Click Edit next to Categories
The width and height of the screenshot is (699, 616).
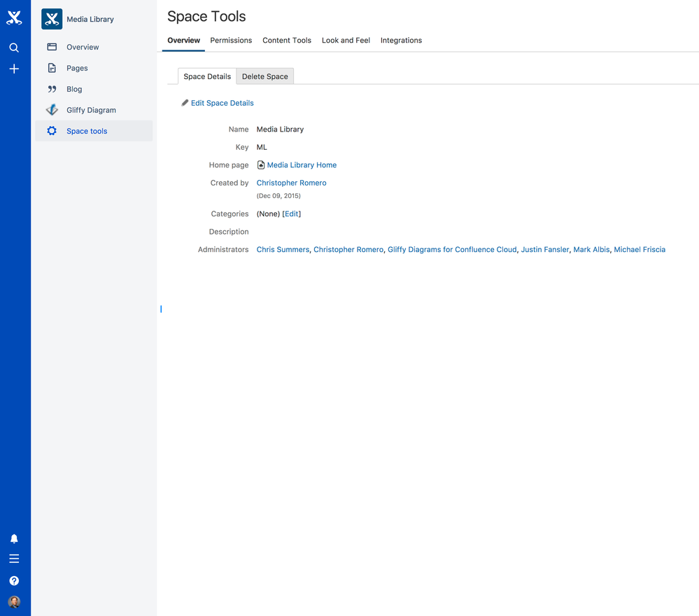pos(292,213)
